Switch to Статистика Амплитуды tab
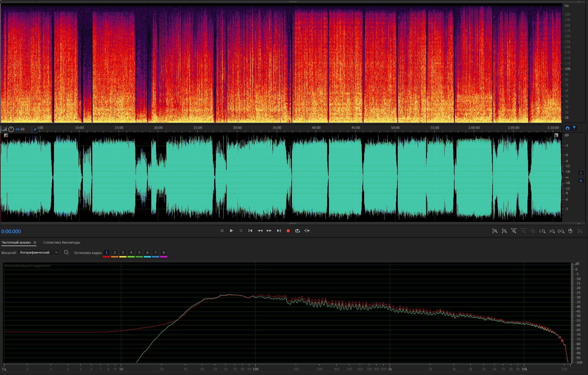This screenshot has width=588, height=375. click(62, 242)
